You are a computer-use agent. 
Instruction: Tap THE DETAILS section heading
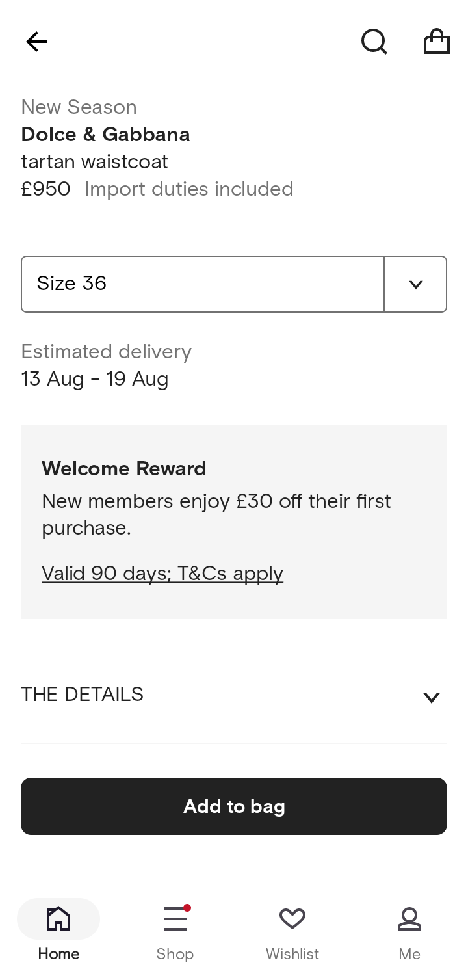pos(82,695)
